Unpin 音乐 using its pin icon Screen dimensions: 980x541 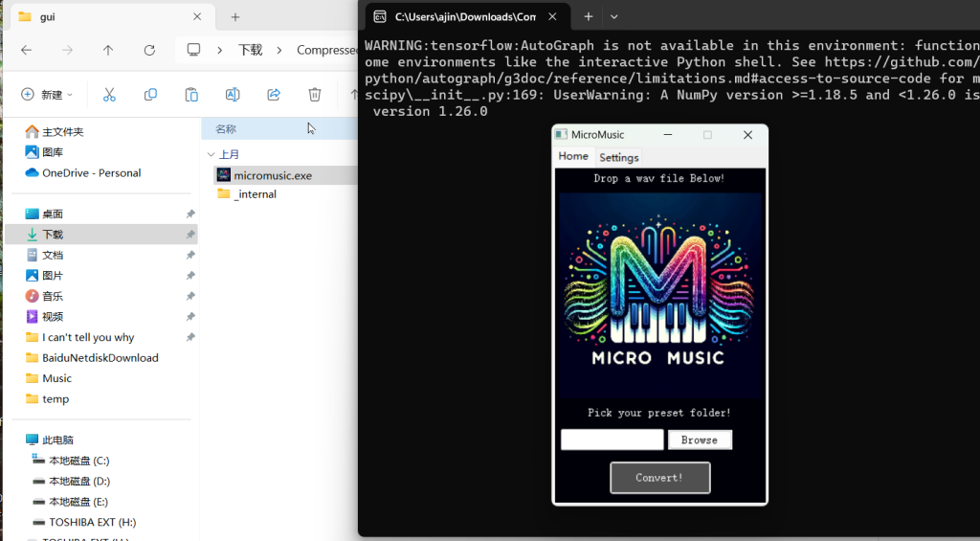190,296
